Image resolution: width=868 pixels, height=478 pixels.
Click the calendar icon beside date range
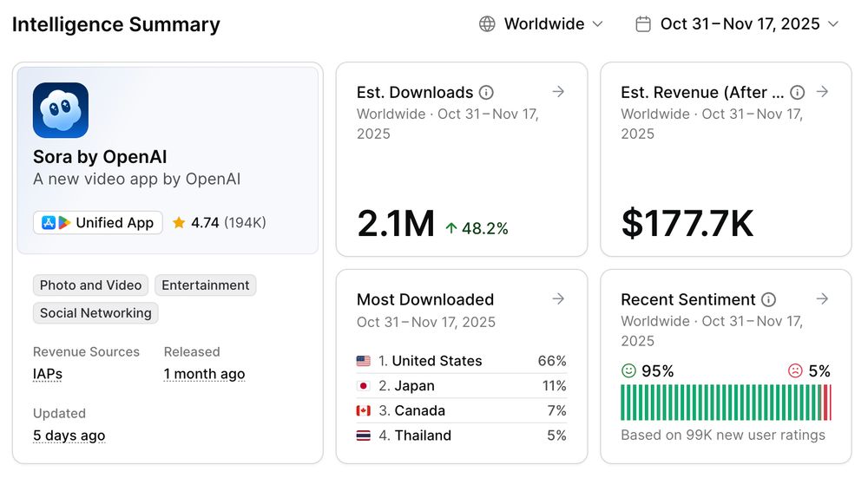(643, 24)
